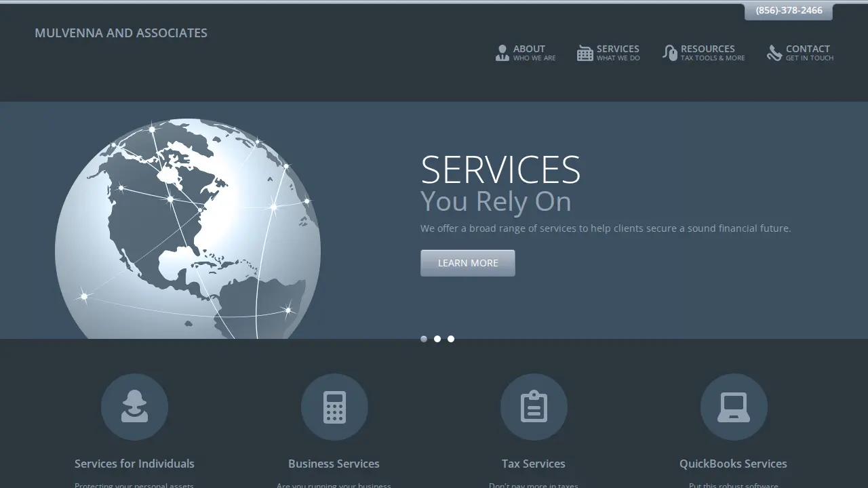Click the "WHAT WE DO" subtitle
The height and width of the screenshot is (488, 868).
click(x=618, y=58)
